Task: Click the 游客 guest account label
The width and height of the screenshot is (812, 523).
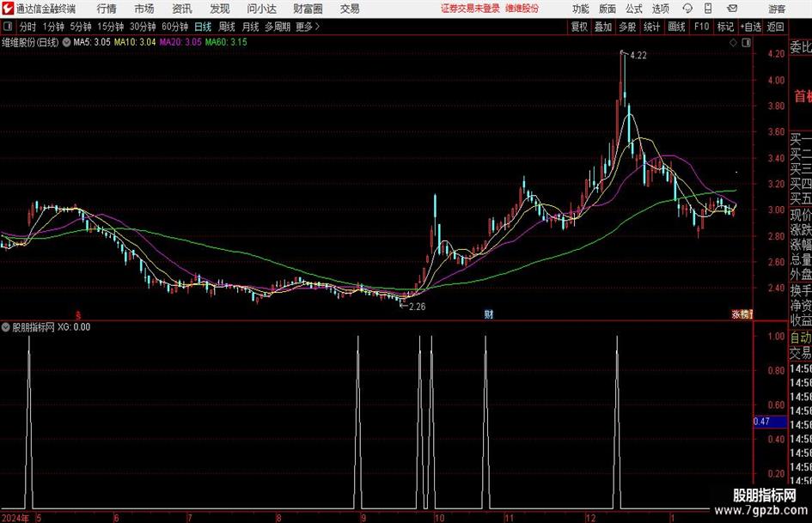Action: pos(777,9)
